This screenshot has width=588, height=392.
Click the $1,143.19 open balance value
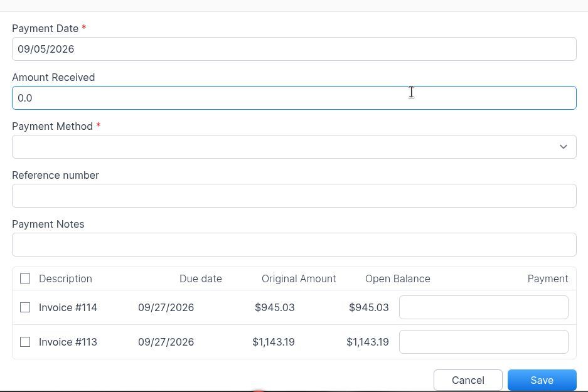point(368,342)
